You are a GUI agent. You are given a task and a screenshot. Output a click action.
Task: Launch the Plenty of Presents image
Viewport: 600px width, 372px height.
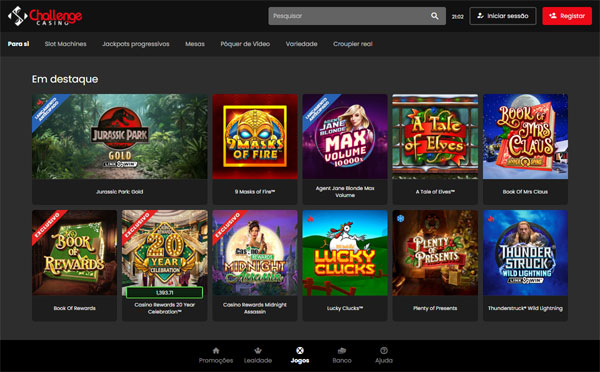click(x=435, y=253)
